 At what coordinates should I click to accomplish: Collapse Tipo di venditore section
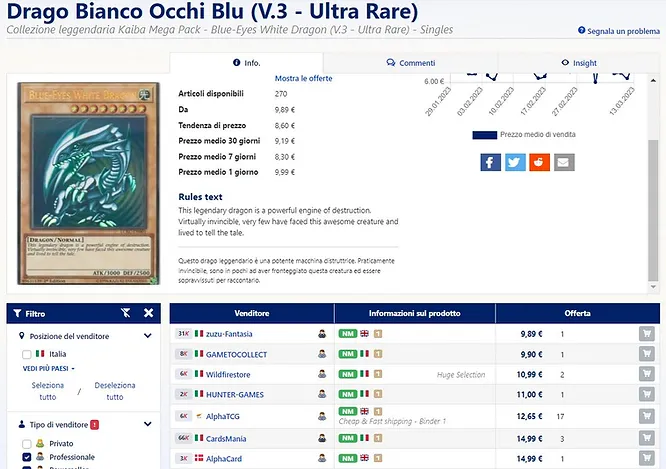[x=147, y=424]
